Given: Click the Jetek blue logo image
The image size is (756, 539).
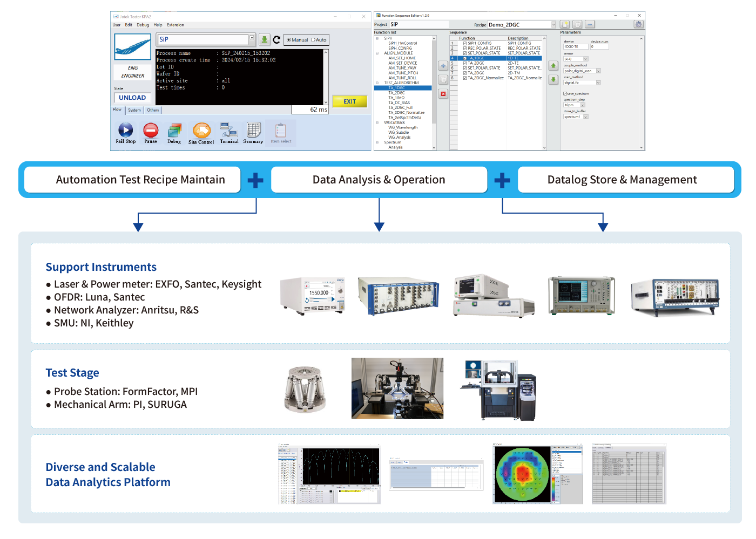Looking at the screenshot, I should 133,47.
